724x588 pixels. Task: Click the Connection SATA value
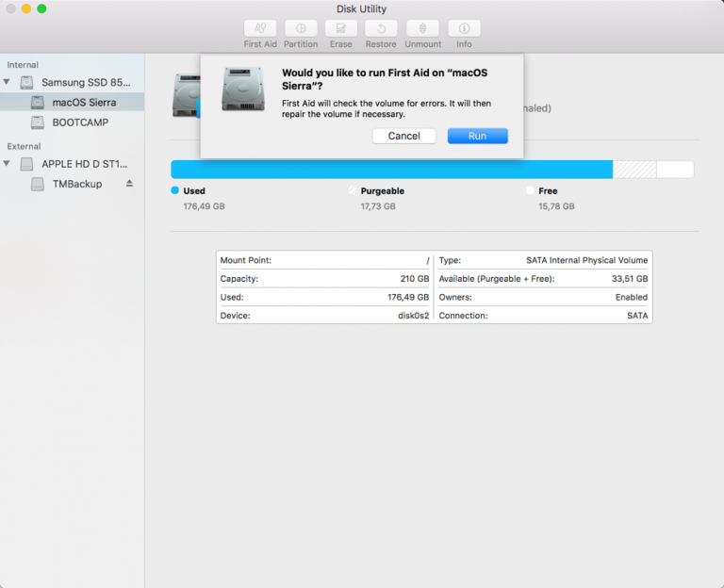click(637, 316)
